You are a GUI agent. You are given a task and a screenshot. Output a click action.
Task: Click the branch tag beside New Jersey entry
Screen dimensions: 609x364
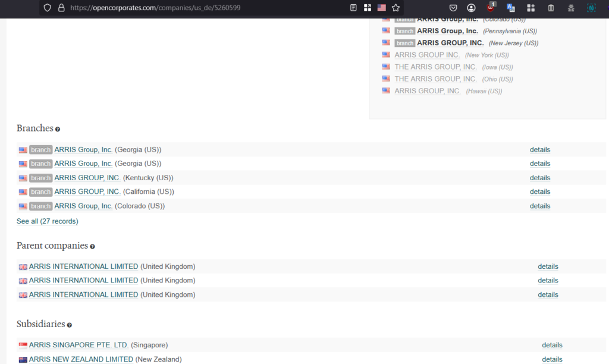point(404,43)
